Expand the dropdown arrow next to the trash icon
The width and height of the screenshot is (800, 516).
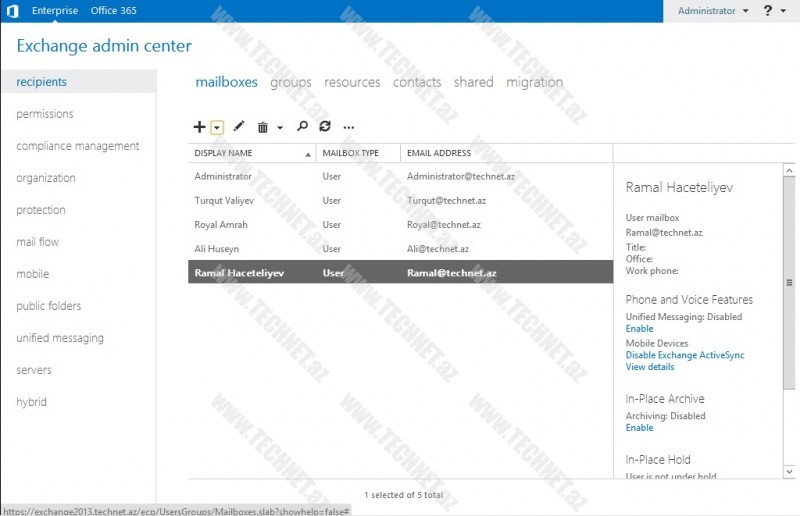point(280,128)
